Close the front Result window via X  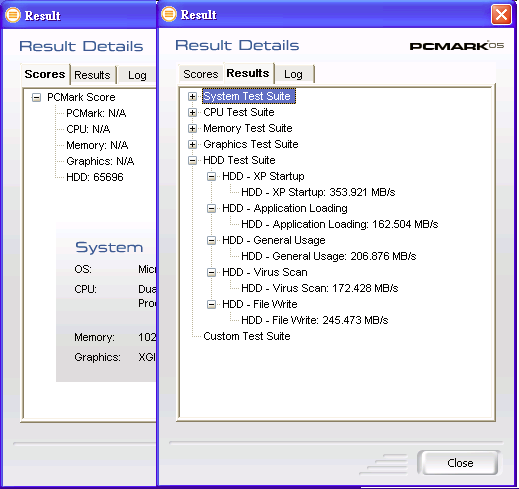[x=501, y=15]
